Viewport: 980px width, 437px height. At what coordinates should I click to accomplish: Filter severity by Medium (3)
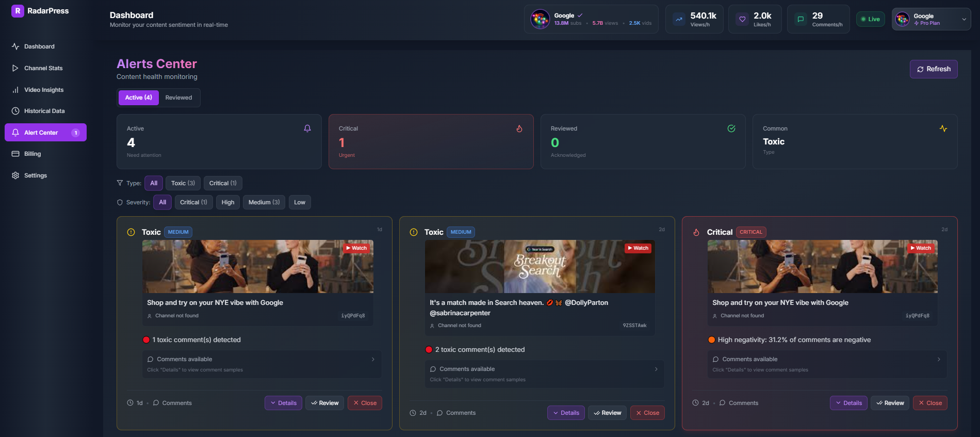[264, 202]
